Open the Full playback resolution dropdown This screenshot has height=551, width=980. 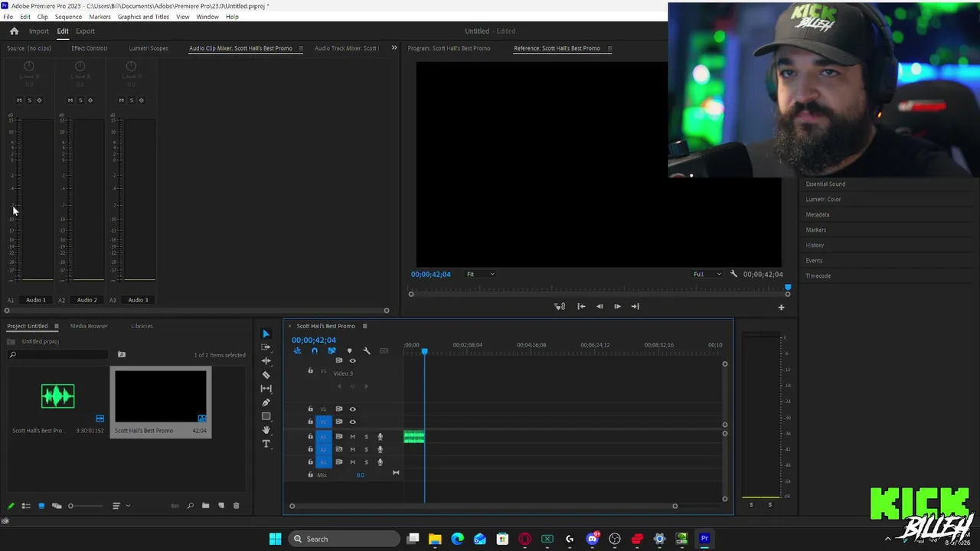click(x=707, y=274)
